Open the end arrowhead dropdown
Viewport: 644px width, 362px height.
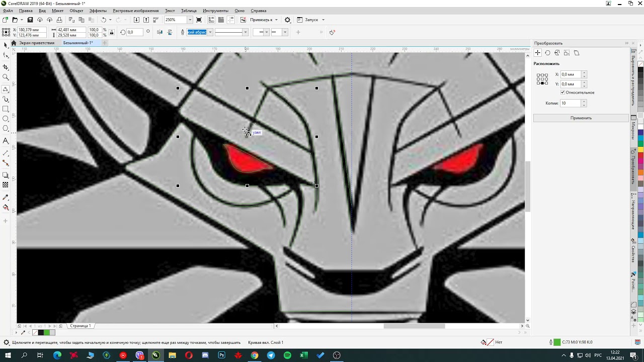click(x=285, y=32)
